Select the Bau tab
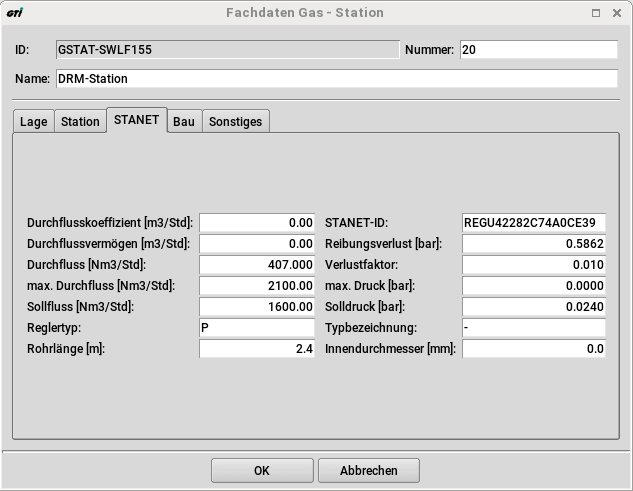The image size is (633, 491). click(184, 122)
